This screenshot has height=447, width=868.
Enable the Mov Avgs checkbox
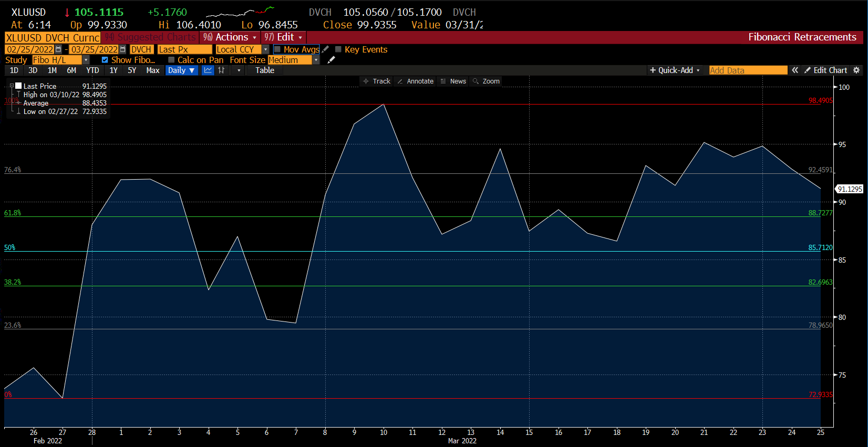click(277, 49)
